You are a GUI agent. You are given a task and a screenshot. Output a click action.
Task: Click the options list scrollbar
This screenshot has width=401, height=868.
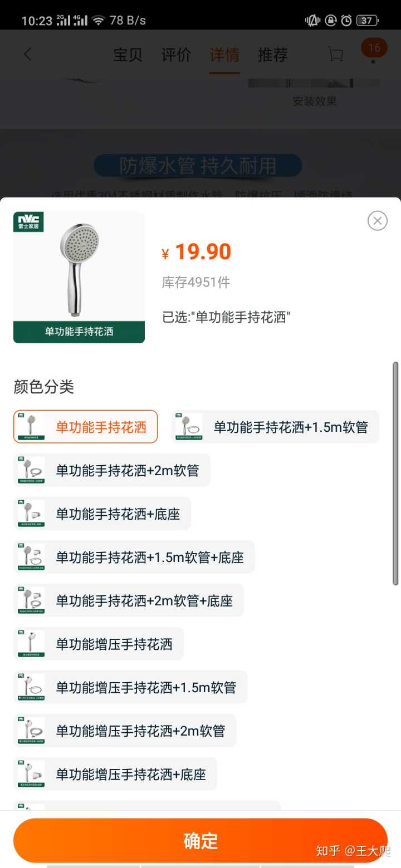coord(395,473)
